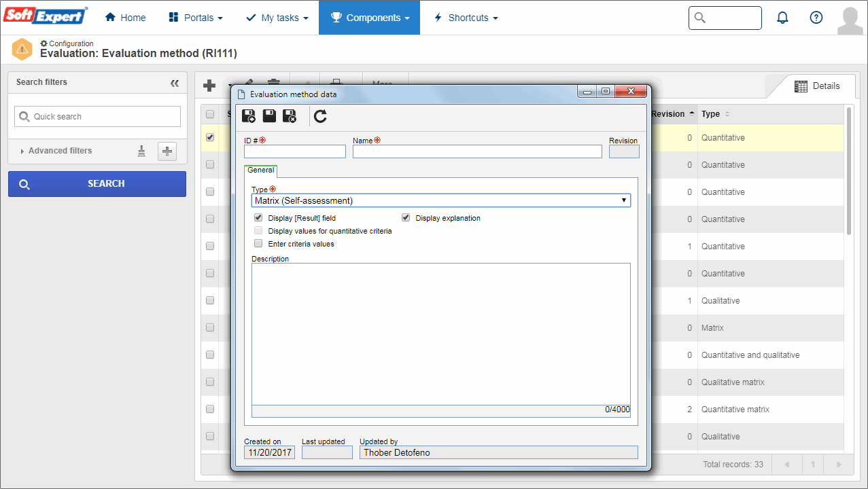This screenshot has height=489, width=868.
Task: Click the Description text area
Action: click(440, 334)
